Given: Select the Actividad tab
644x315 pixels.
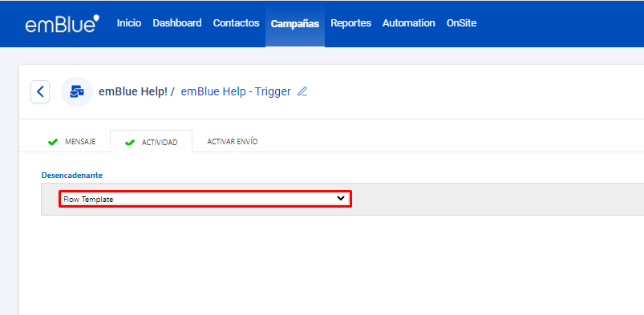Looking at the screenshot, I should tap(151, 142).
